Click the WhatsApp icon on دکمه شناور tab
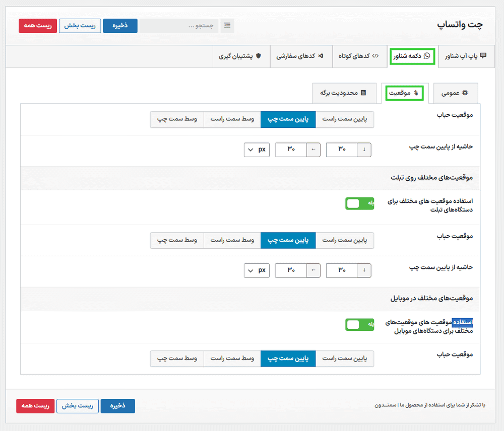This screenshot has height=431, width=504. point(427,56)
